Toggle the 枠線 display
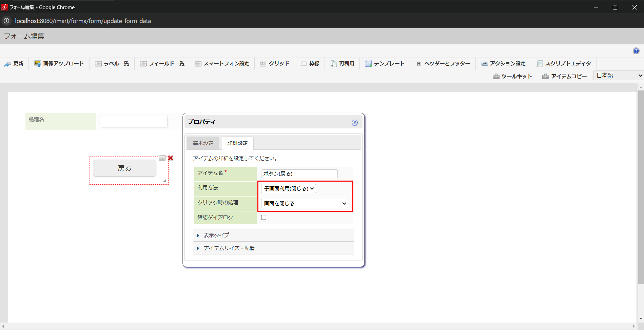 [310, 64]
